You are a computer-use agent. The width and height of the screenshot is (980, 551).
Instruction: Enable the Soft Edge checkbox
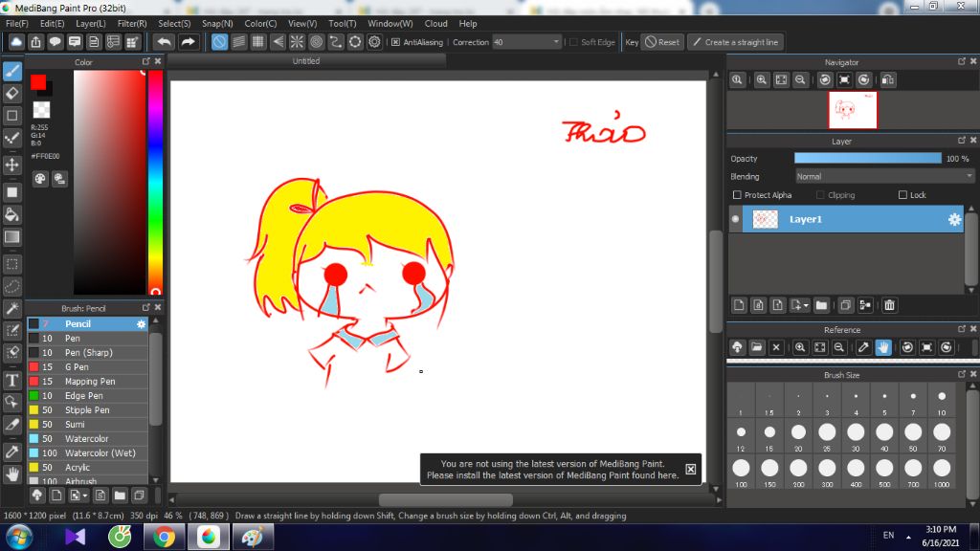[x=573, y=42]
